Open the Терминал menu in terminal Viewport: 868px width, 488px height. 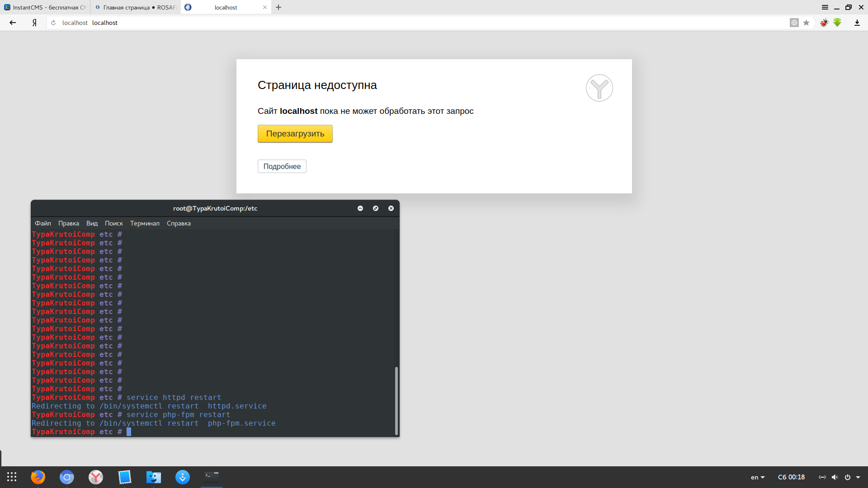pyautogui.click(x=145, y=223)
